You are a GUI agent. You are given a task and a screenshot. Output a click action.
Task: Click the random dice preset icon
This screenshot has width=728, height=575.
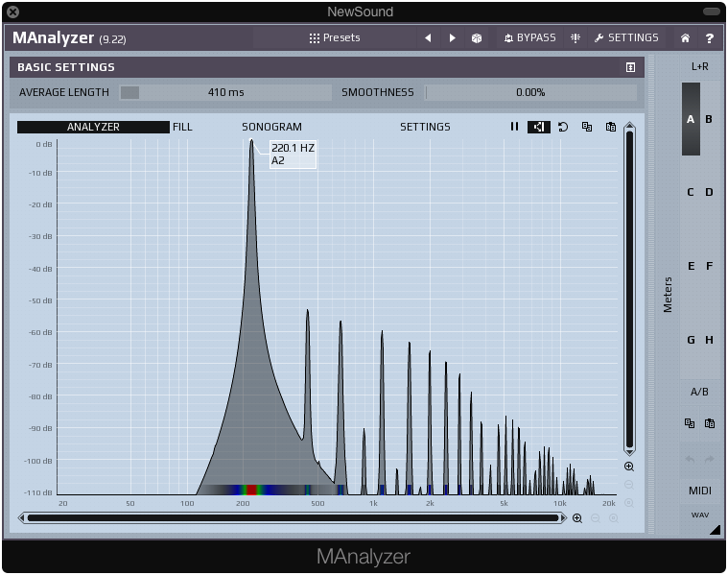click(477, 38)
